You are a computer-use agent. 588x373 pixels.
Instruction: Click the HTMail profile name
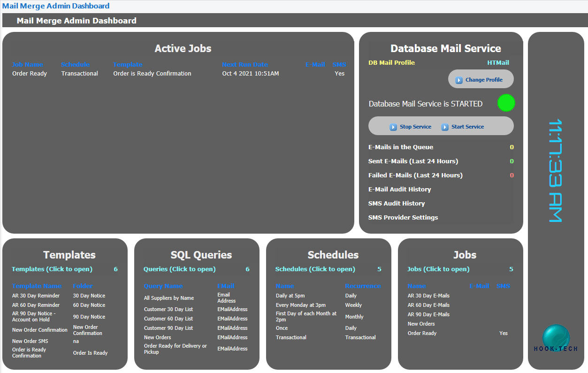click(x=498, y=63)
